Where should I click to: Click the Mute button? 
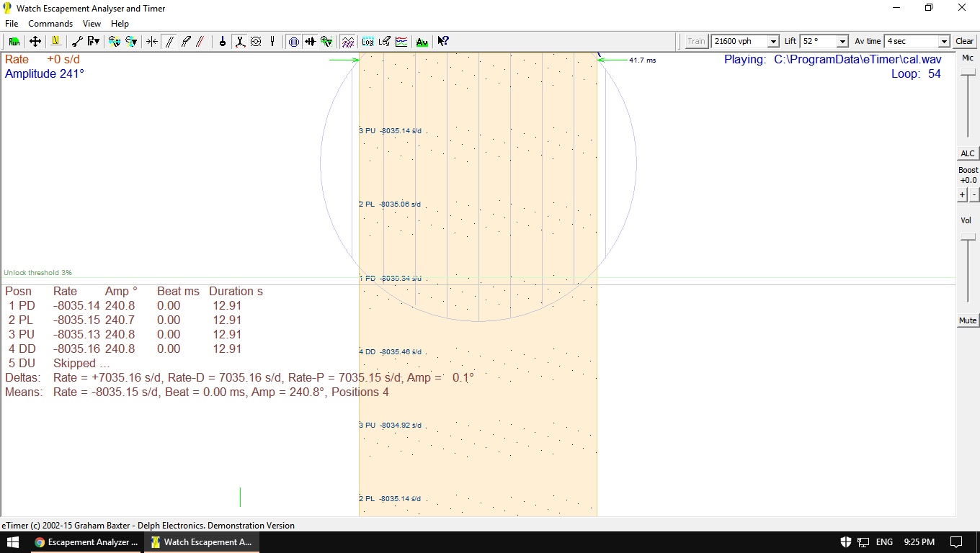(968, 320)
